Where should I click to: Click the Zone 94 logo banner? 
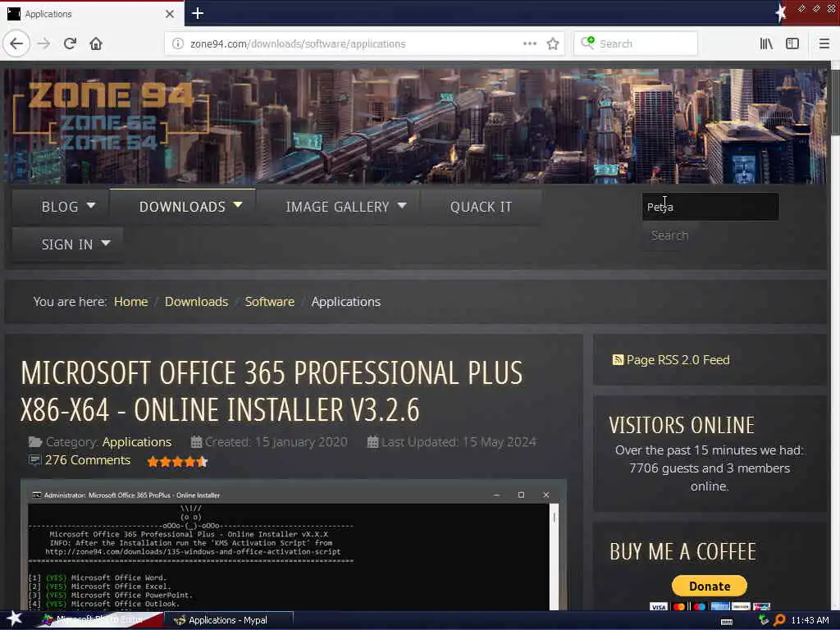(x=112, y=116)
